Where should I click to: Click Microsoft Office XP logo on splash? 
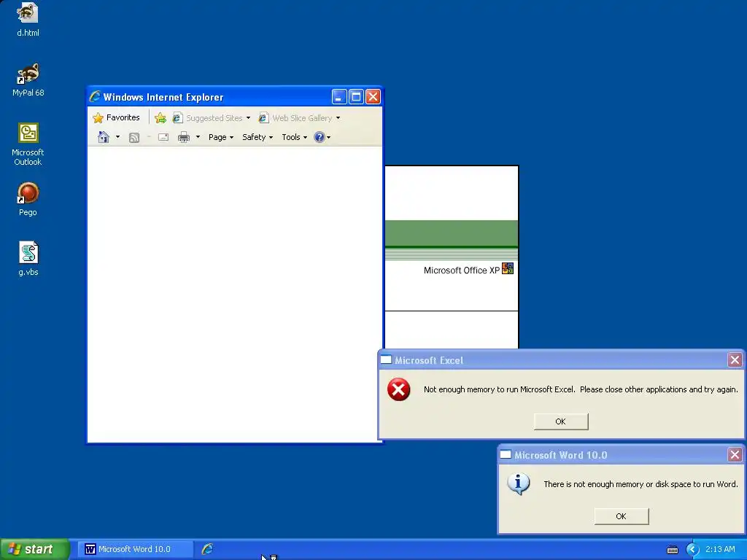tap(508, 269)
